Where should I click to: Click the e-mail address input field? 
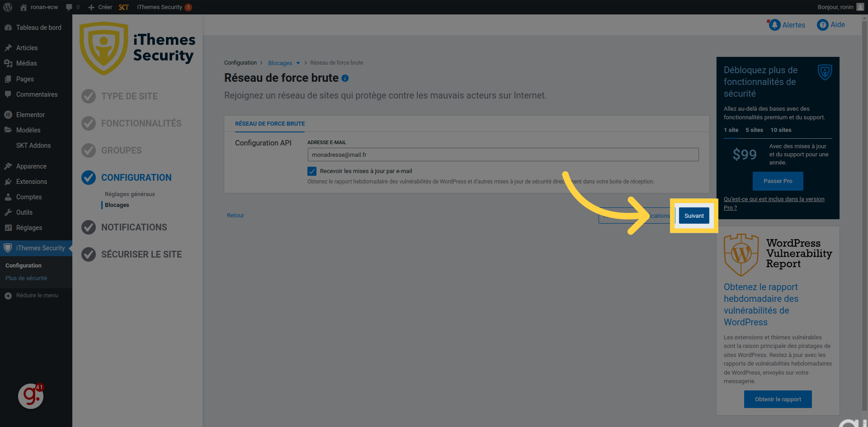pyautogui.click(x=503, y=155)
